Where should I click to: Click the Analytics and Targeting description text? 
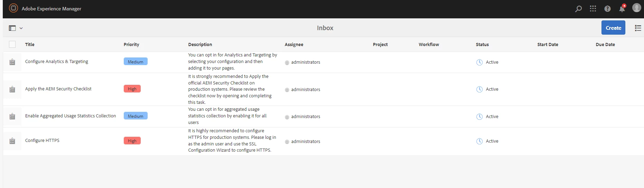tap(233, 61)
